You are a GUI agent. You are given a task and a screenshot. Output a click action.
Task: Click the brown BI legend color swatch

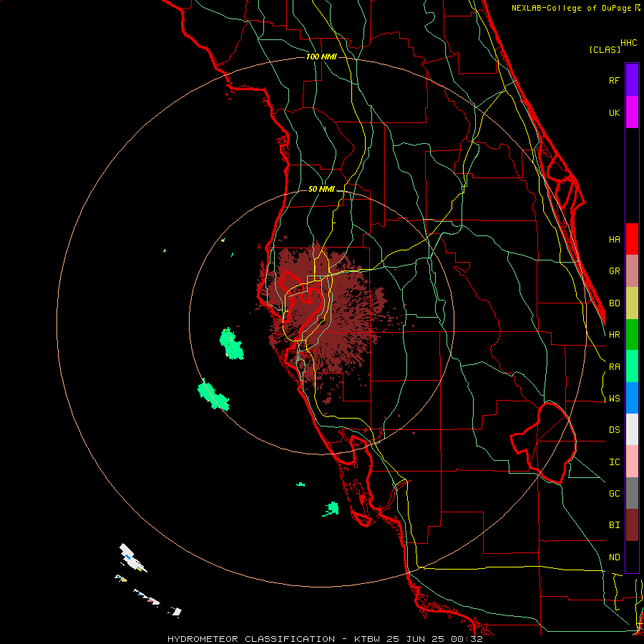[632, 525]
